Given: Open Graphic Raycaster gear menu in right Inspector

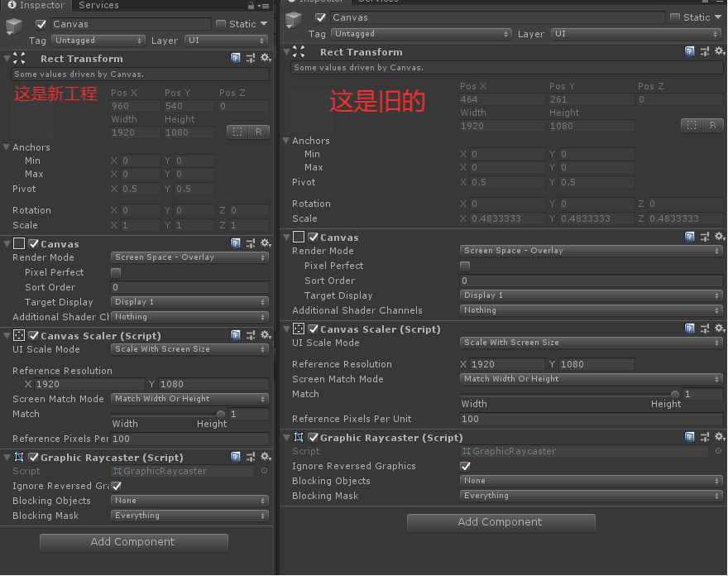Looking at the screenshot, I should click(720, 437).
